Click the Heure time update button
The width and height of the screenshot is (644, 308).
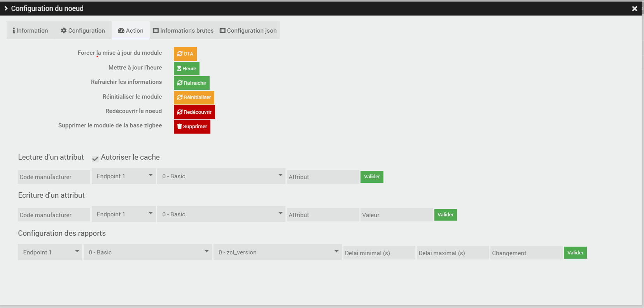[187, 69]
